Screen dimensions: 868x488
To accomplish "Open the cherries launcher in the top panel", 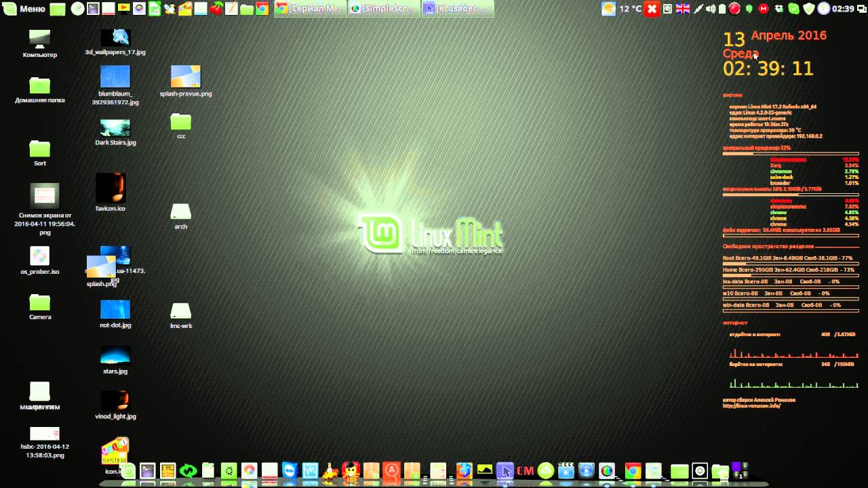I will click(216, 9).
